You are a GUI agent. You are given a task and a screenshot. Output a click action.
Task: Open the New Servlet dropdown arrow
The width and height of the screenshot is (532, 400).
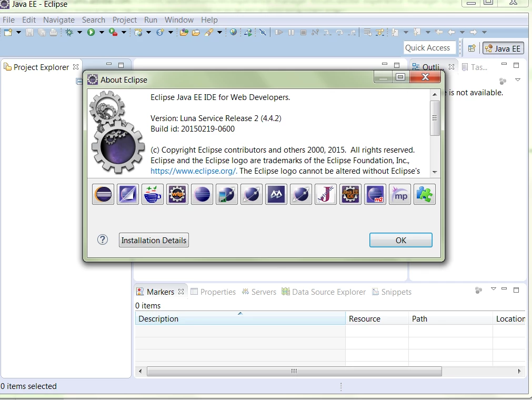tap(170, 32)
